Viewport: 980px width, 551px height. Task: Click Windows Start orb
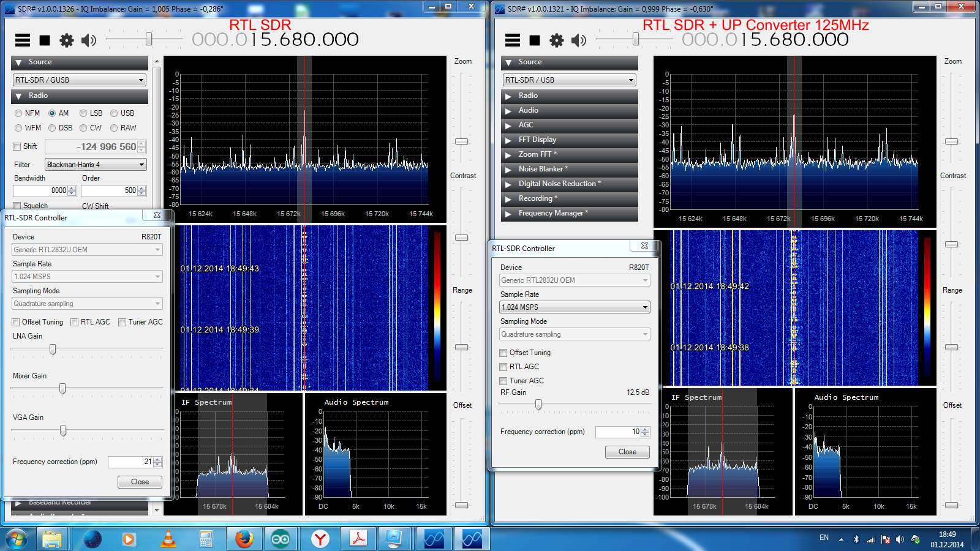click(x=16, y=539)
